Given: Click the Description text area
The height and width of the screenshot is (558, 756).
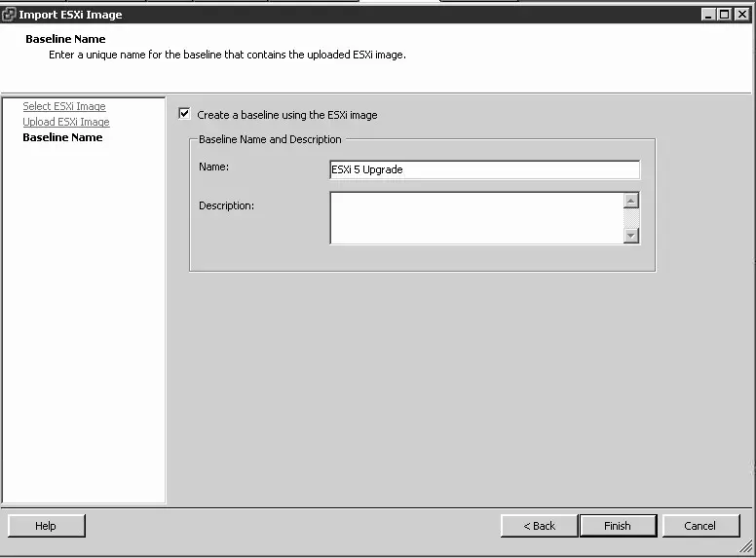Looking at the screenshot, I should (476, 218).
